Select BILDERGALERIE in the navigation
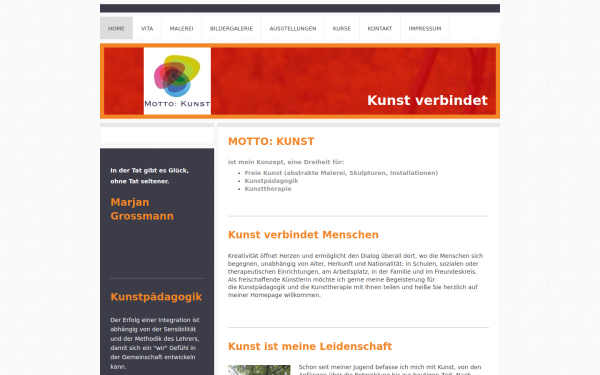 (231, 28)
